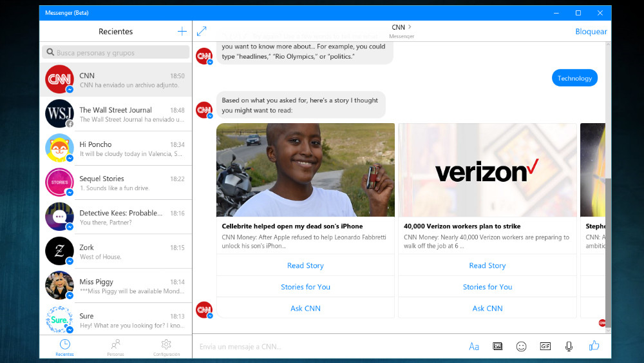Focus the Busca personas y grupos search field
Image resolution: width=644 pixels, height=363 pixels.
click(116, 52)
